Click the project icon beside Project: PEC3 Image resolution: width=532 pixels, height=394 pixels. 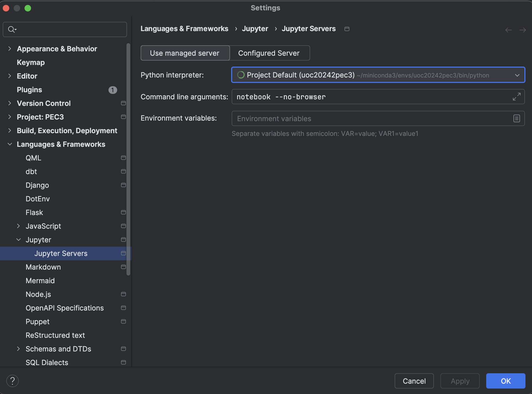coord(123,117)
